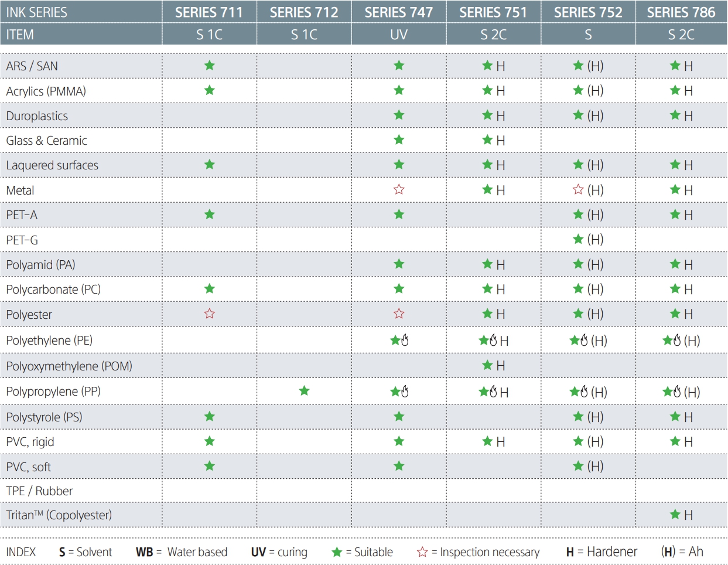This screenshot has height=565, width=728.
Task: Click the red outline star in the Metal row under Series 747
Action: pyautogui.click(x=399, y=189)
